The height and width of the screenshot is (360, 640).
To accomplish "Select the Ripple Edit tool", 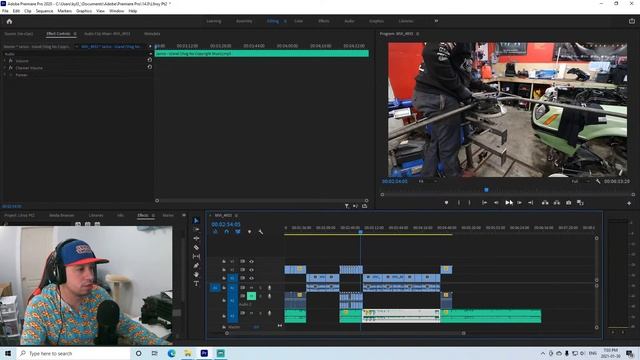I will (x=196, y=238).
